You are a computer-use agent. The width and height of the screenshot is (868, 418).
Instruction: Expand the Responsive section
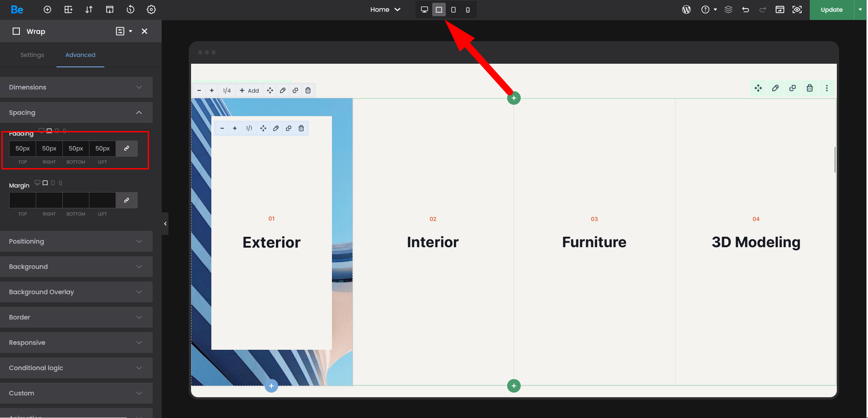click(x=76, y=343)
